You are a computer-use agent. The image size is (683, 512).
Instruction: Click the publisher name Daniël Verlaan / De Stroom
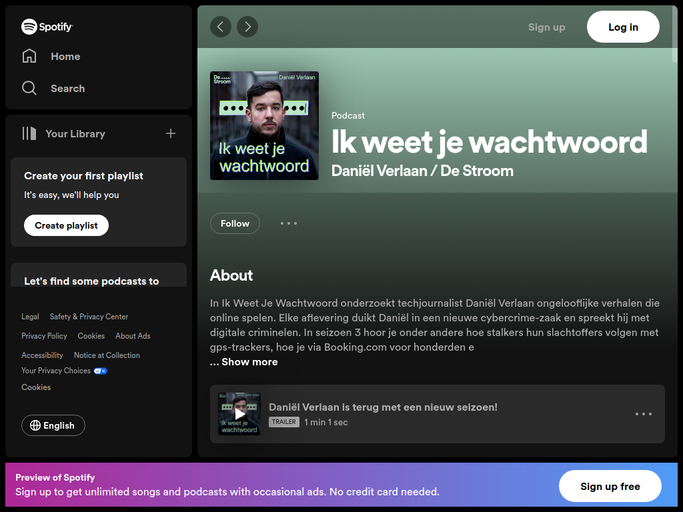click(422, 171)
